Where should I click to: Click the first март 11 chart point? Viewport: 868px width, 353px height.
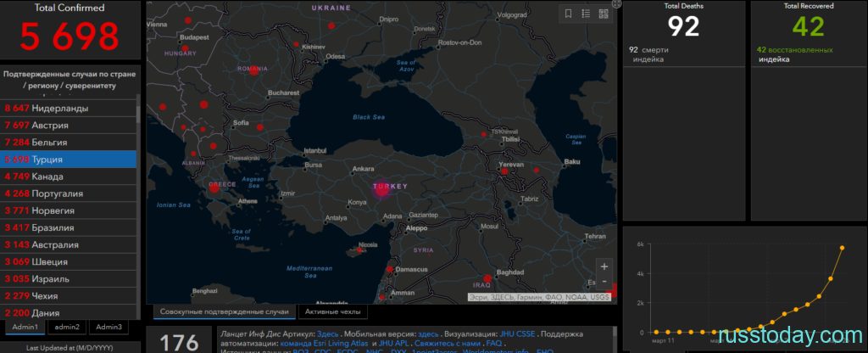(x=655, y=333)
